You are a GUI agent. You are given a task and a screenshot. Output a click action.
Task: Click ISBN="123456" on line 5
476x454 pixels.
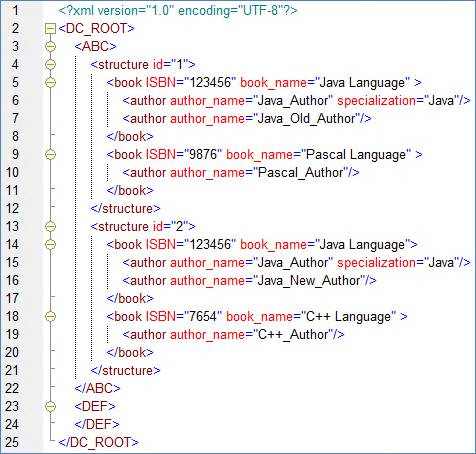[x=191, y=82]
